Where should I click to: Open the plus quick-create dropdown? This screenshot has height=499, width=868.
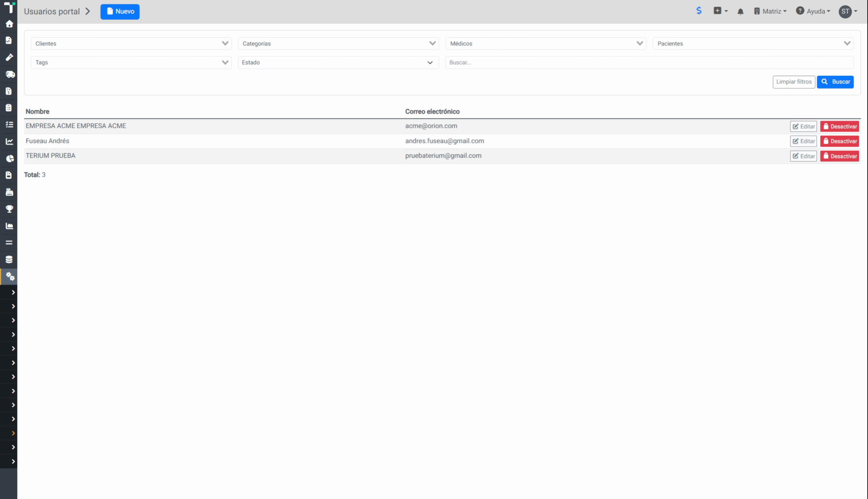tap(720, 11)
